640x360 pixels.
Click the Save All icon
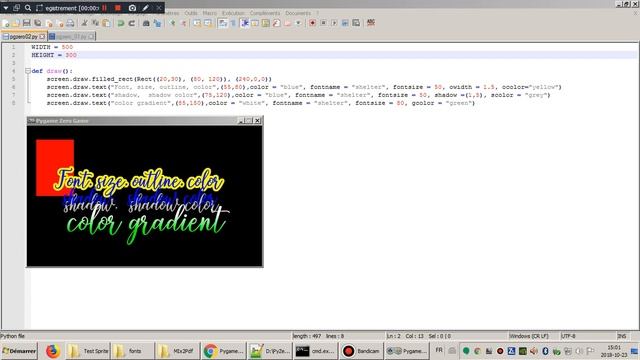38,23
